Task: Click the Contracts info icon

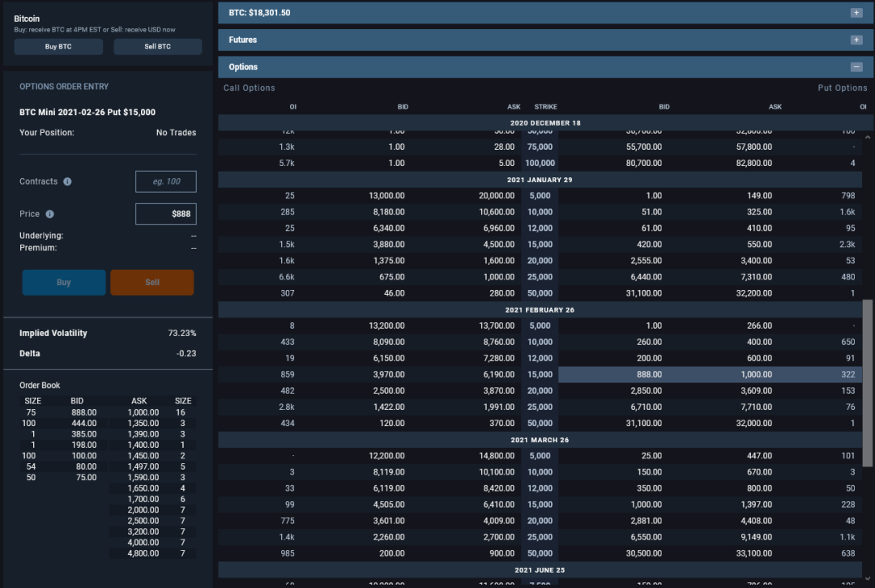Action: point(67,181)
